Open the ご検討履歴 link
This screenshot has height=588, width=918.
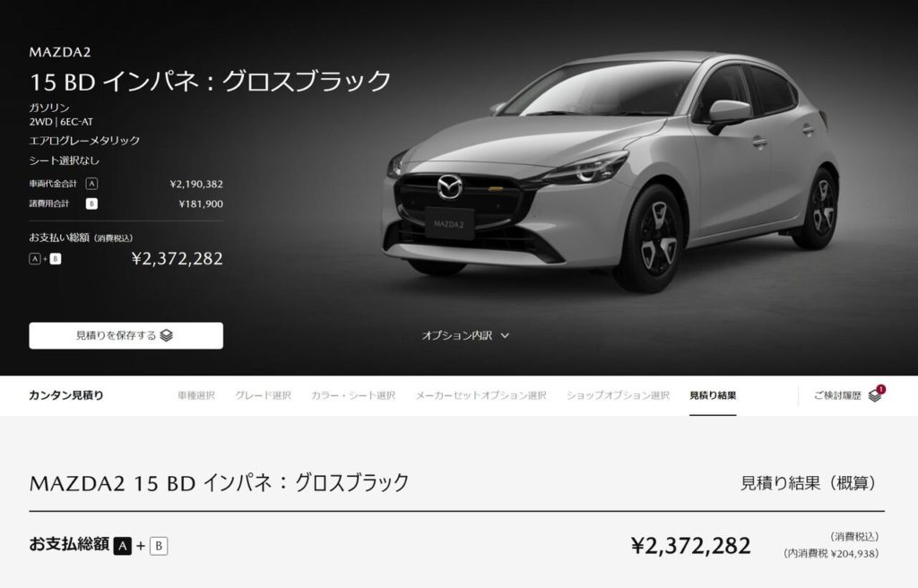pyautogui.click(x=837, y=395)
